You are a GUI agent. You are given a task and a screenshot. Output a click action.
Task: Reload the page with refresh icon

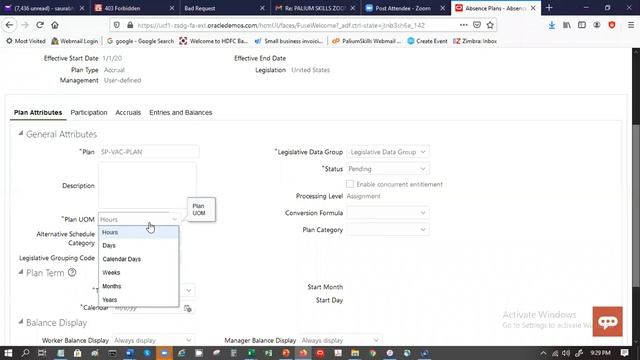coord(40,25)
